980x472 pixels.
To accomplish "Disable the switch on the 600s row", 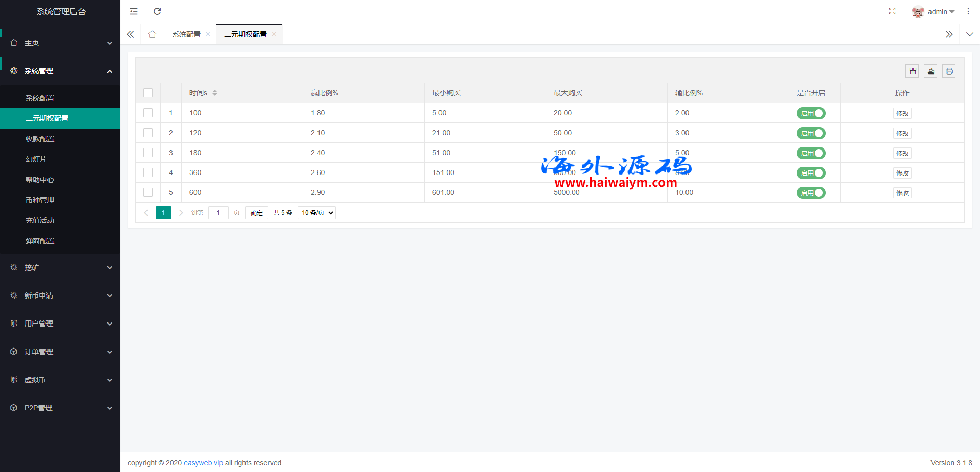I will tap(811, 193).
